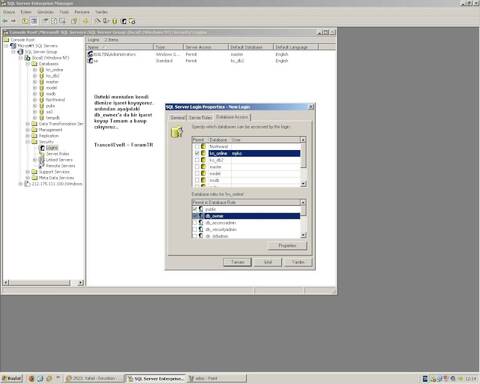Viewport: 480px width, 384px height.
Task: Select the sa login icon in list
Action: coord(90,61)
